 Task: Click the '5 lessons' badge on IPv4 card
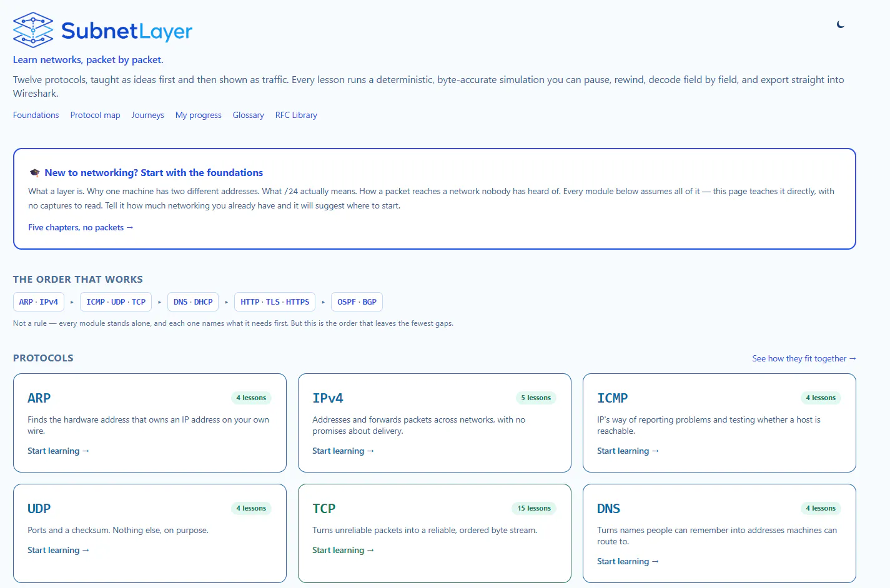[536, 398]
